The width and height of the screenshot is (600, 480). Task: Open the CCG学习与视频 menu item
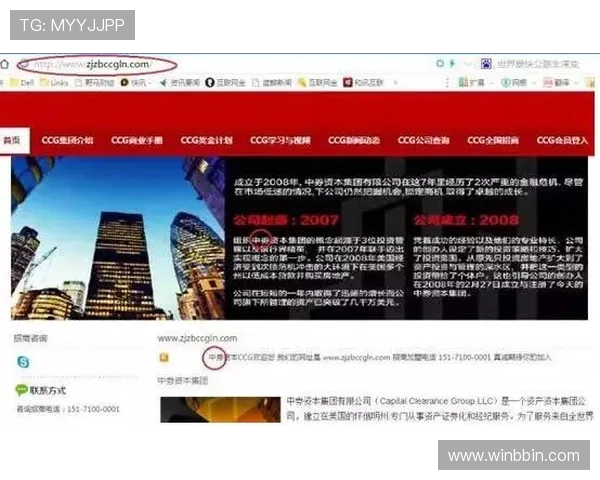[280, 140]
